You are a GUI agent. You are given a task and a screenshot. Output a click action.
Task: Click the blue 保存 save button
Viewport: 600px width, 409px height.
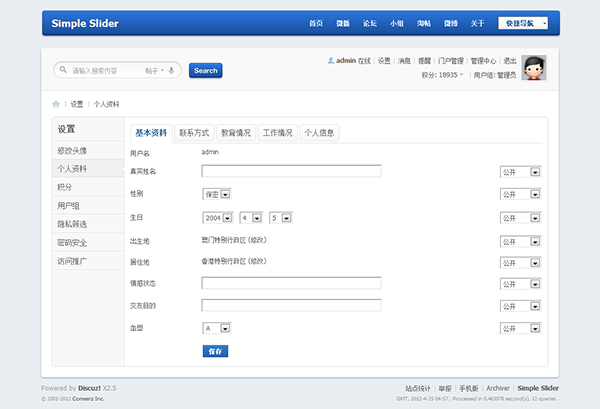(x=215, y=351)
